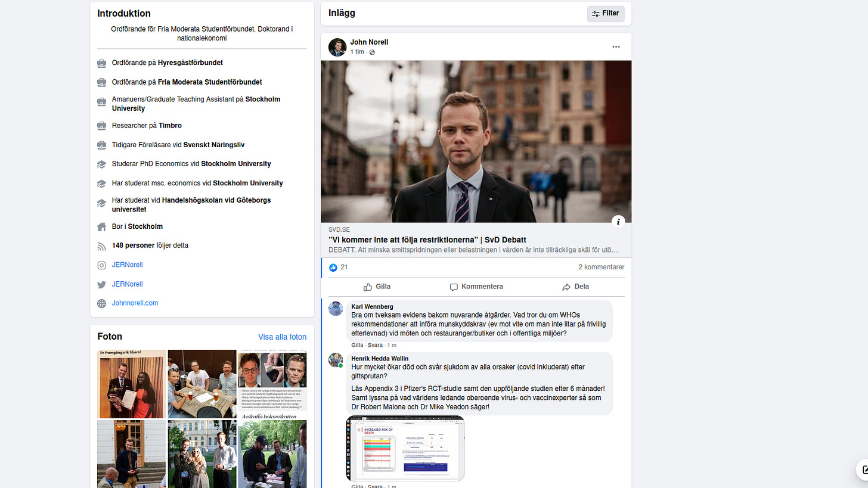This screenshot has height=488, width=868.
Task: Click the globe website icon
Action: coord(101,303)
